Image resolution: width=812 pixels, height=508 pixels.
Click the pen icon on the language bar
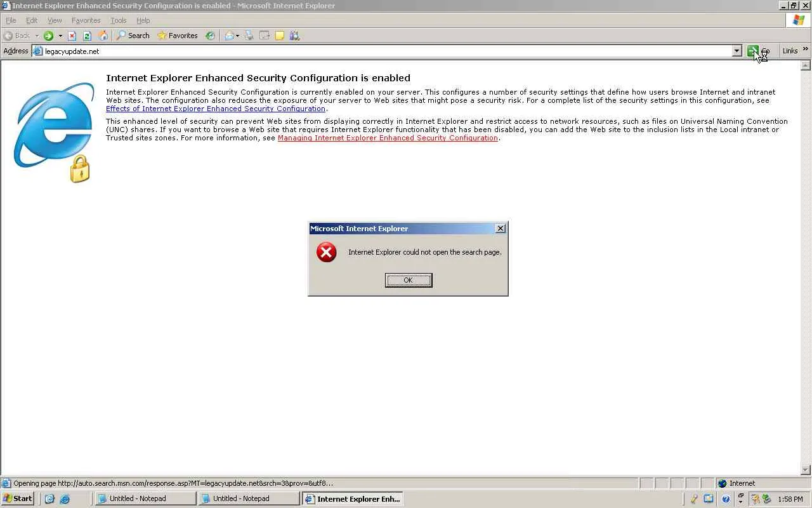coord(695,499)
